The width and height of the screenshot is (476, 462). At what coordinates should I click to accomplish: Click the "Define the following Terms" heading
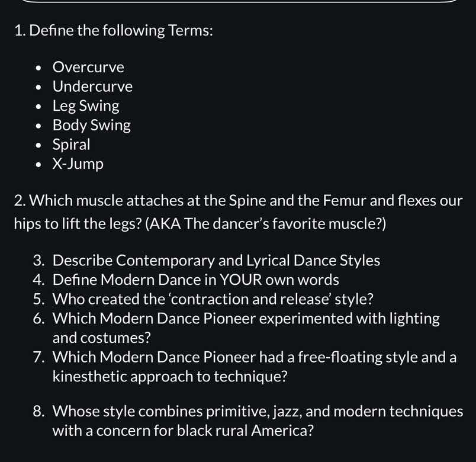point(113,30)
